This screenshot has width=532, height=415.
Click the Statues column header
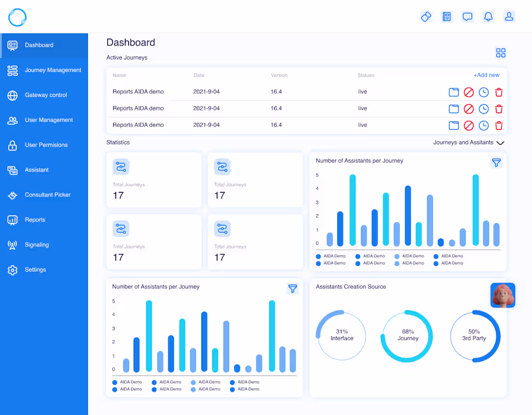pos(366,75)
